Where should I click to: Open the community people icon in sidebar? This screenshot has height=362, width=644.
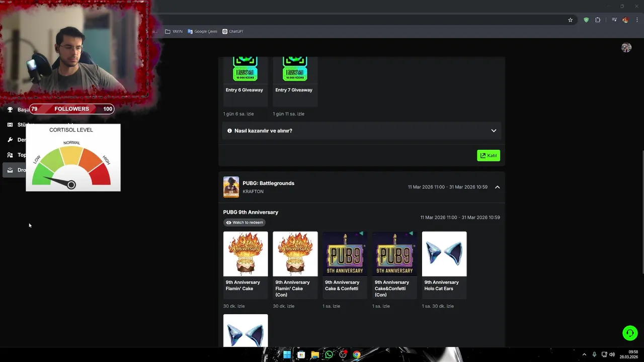(x=10, y=155)
